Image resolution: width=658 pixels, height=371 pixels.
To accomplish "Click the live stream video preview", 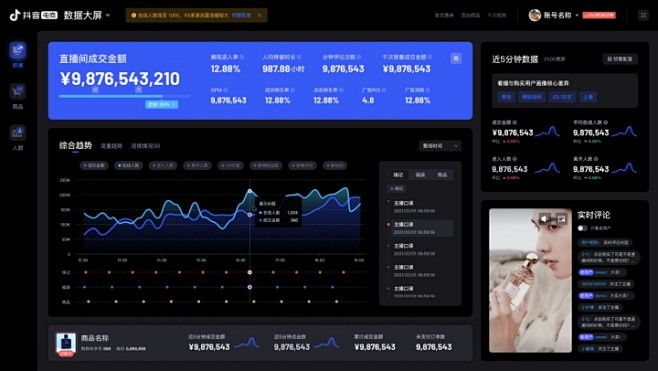I will (530, 280).
